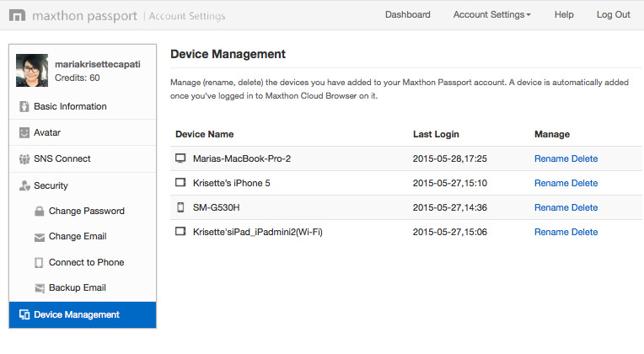Click Log Out in the header
Screen dimensions: 644x354
click(x=613, y=15)
